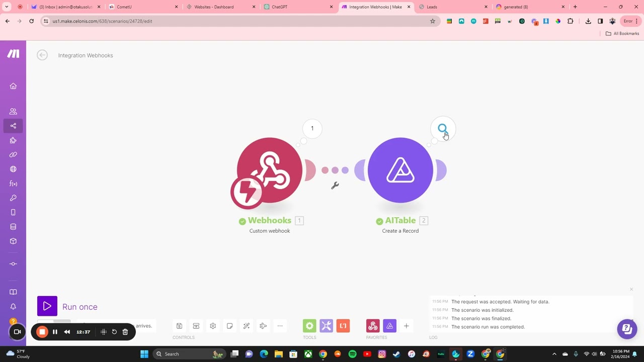Click the taskbar Search box
The width and height of the screenshot is (644, 362).
(x=189, y=354)
